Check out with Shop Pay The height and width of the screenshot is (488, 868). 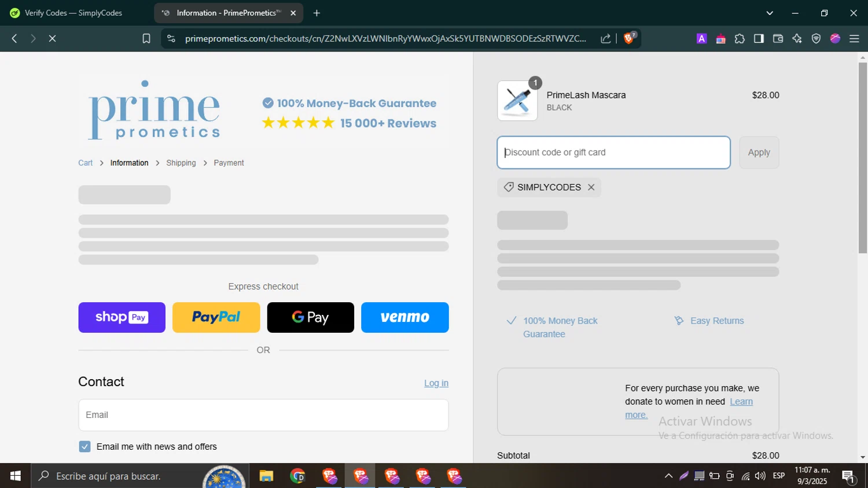coord(122,317)
